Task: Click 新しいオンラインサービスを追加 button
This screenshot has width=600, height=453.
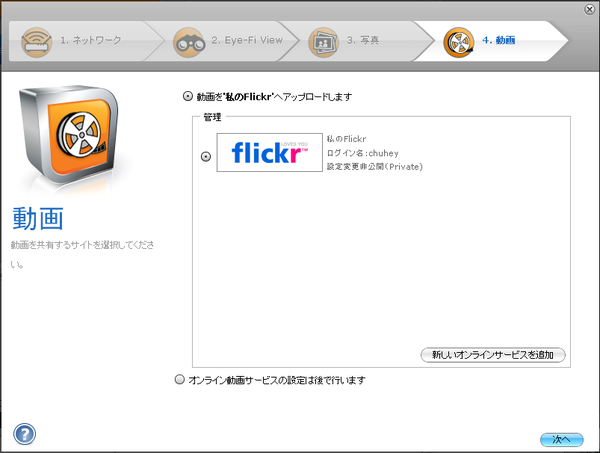Action: [493, 355]
